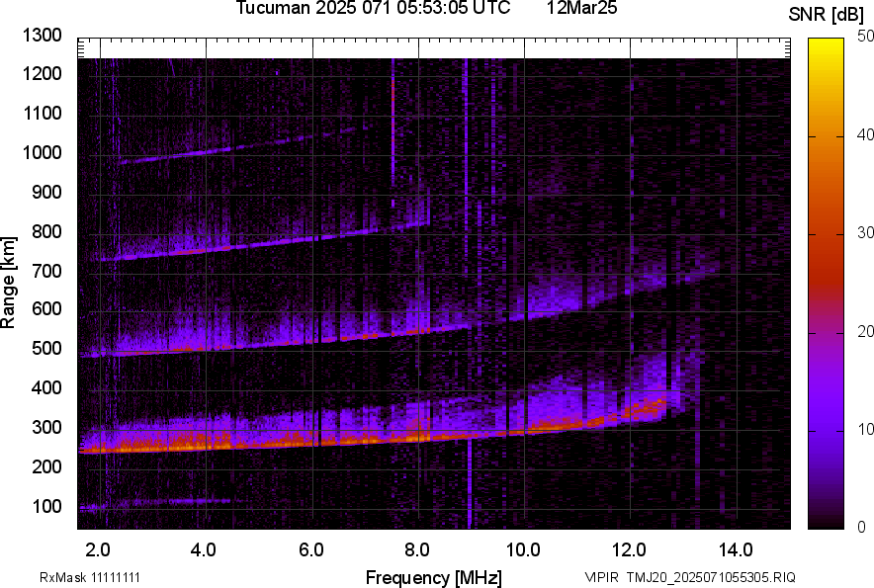Click the Frequency [MHz] axis label
The image size is (874, 588).
[433, 577]
